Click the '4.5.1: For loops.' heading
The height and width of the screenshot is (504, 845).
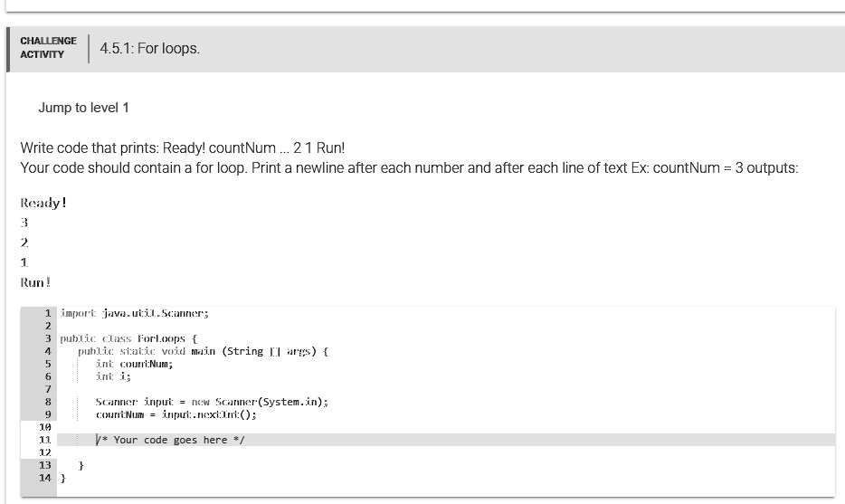pos(150,49)
